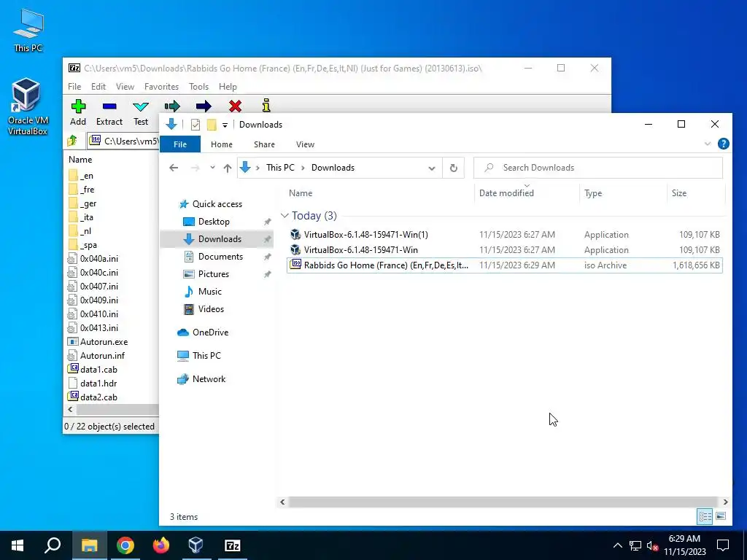Select the Rabbids Go Home iso file
The height and width of the screenshot is (560, 747).
click(505, 265)
